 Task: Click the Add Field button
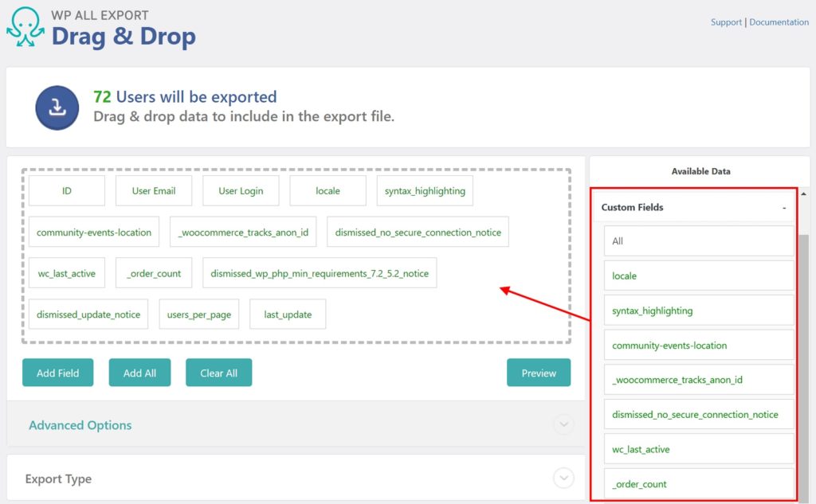[x=57, y=372]
